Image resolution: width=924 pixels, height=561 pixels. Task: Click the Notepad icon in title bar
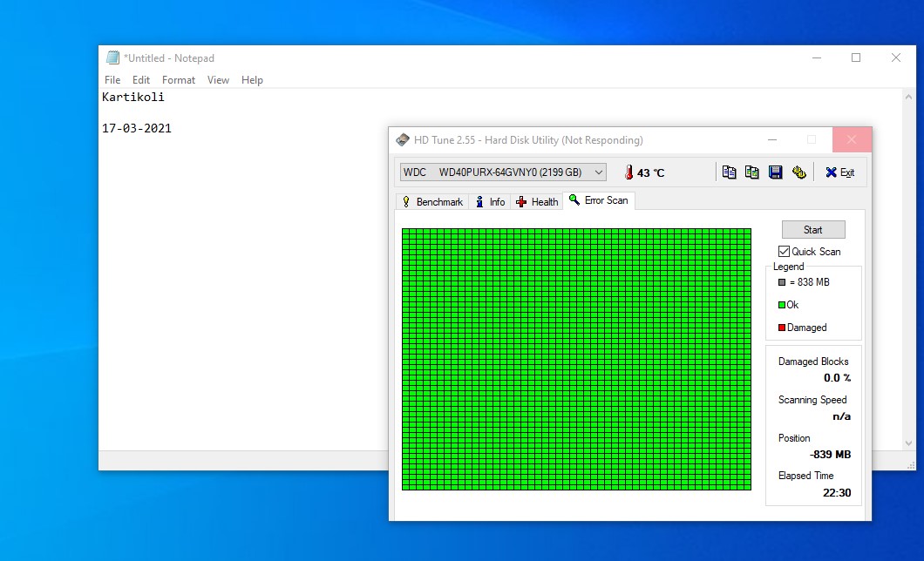pos(112,58)
